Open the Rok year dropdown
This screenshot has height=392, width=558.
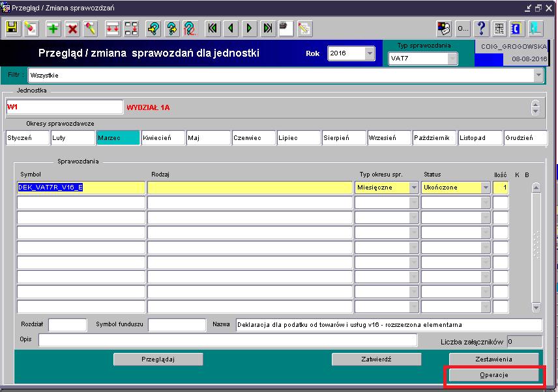pos(370,53)
